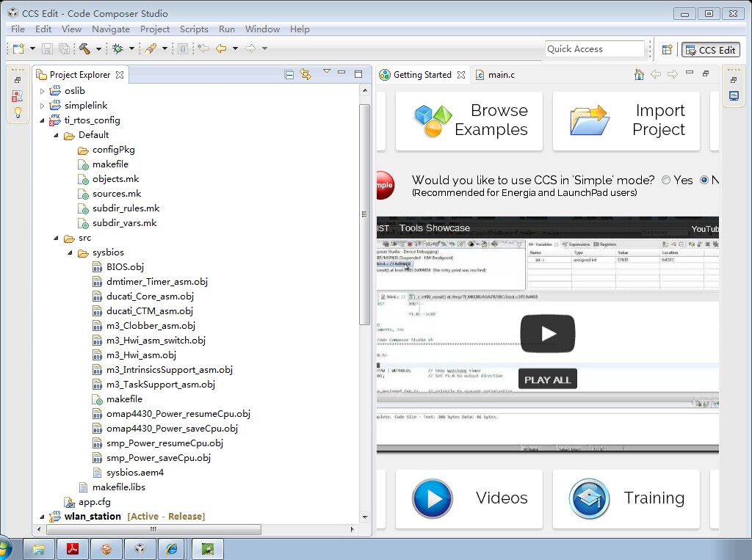Click the Code Composer Studio taskbar icon

click(x=140, y=548)
